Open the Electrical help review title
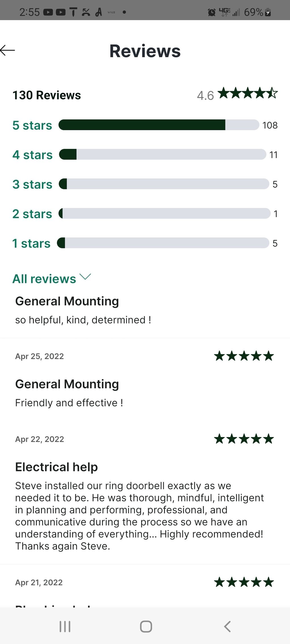The width and height of the screenshot is (290, 644). click(57, 467)
